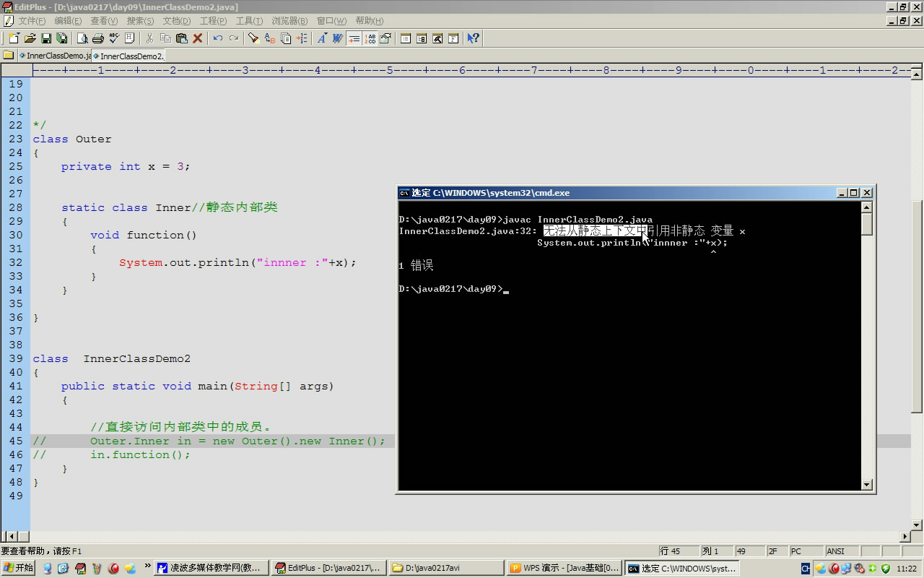Undo the last edit with the toolbar arrow
The height and width of the screenshot is (578, 924).
[217, 38]
